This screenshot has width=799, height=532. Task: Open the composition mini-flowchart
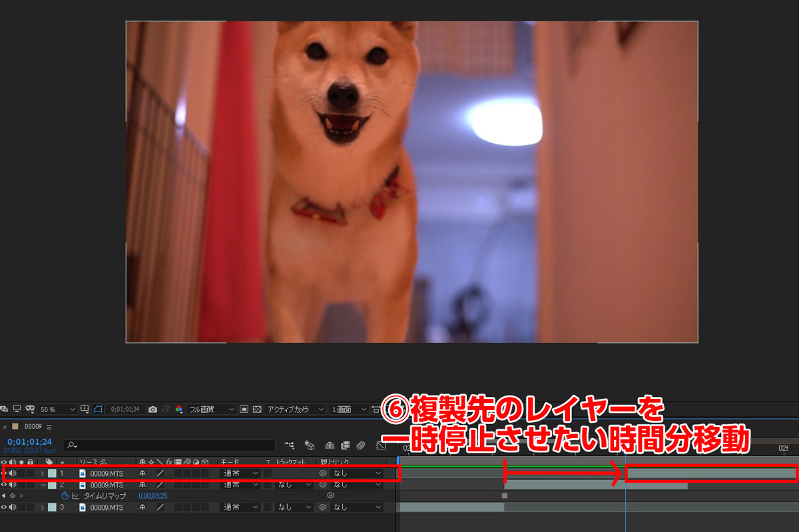click(290, 446)
